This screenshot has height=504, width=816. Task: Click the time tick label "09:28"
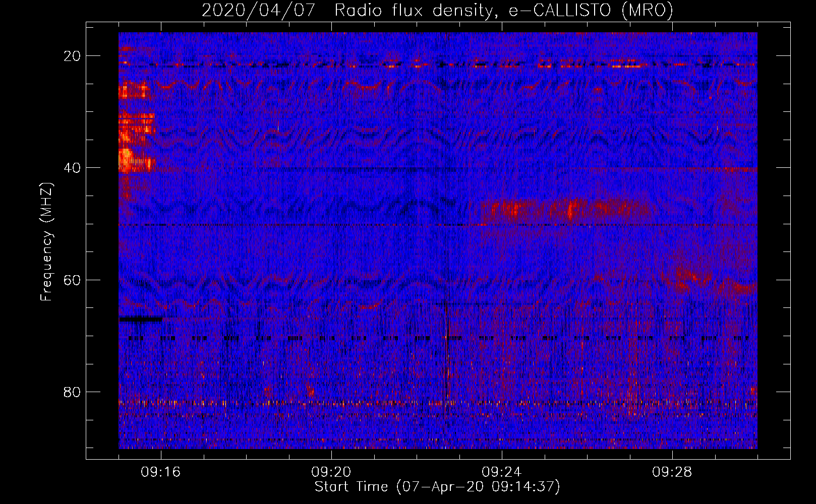[x=672, y=472]
